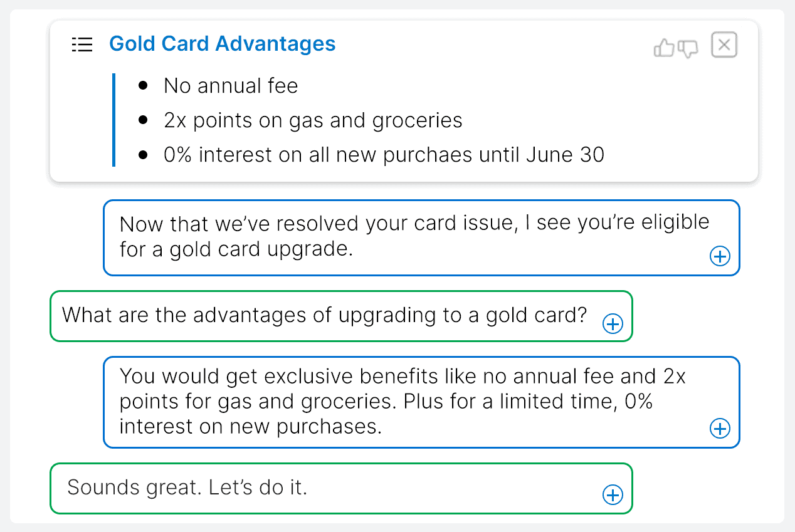The image size is (795, 532).
Task: Click plus icon on Sounds great message
Action: [x=613, y=495]
